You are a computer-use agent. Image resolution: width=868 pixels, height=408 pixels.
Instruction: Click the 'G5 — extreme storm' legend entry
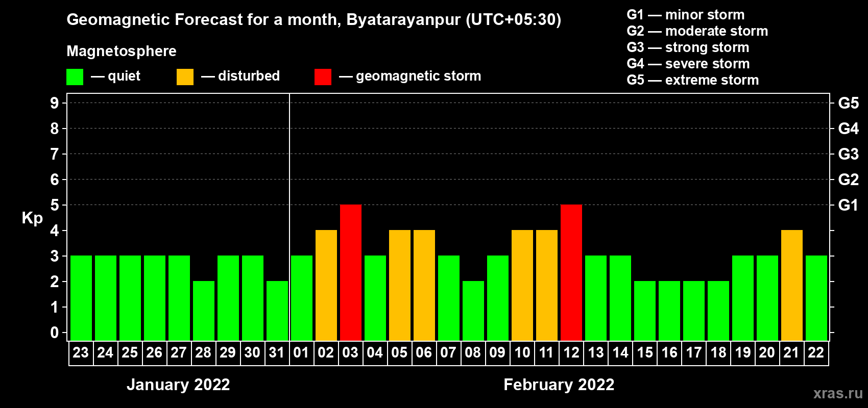693,80
